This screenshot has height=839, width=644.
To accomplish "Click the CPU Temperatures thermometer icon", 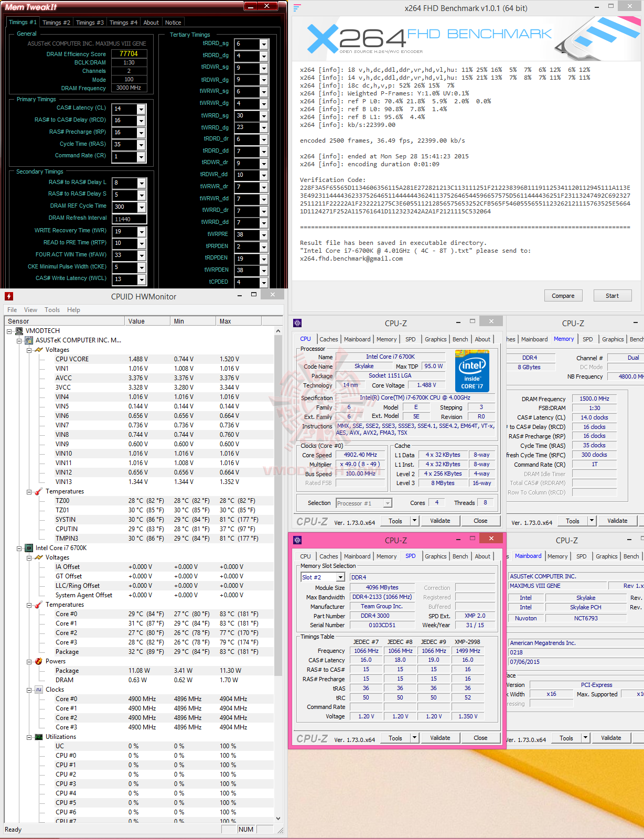I will pyautogui.click(x=39, y=605).
